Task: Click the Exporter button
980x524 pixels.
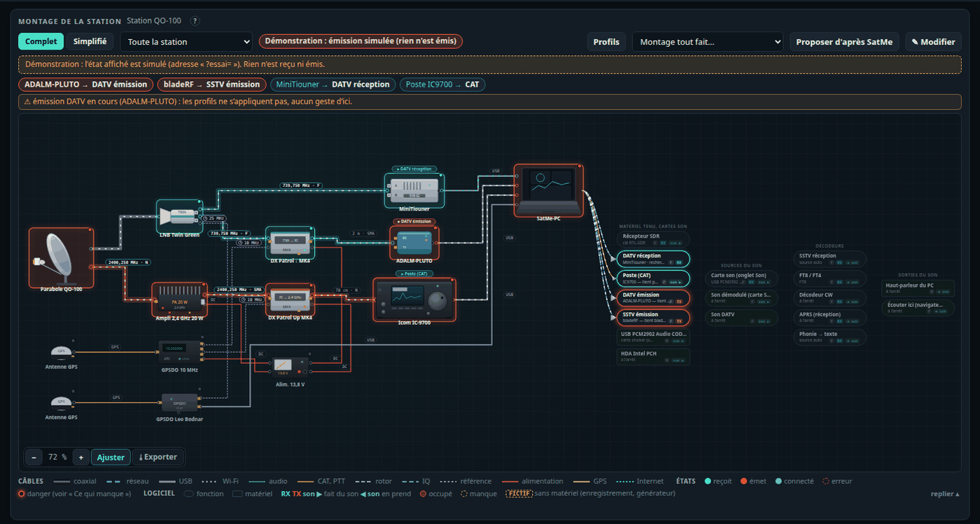Action: (158, 457)
